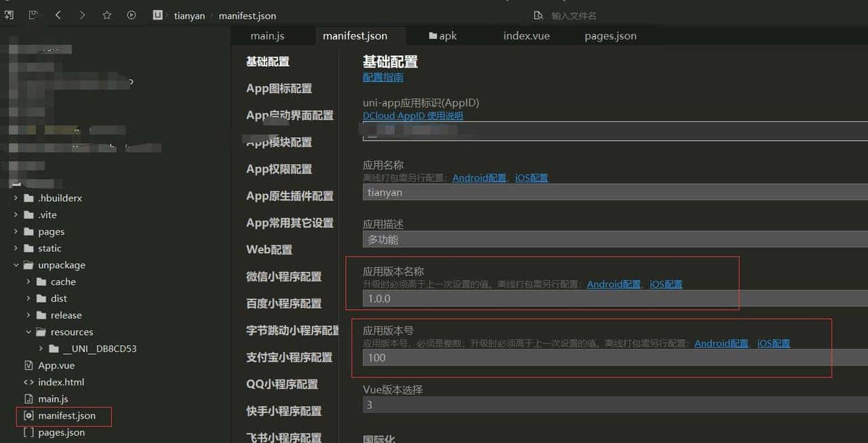The width and height of the screenshot is (868, 443).
Task: Open the Android配置 link under 应用版本号
Action: point(721,343)
